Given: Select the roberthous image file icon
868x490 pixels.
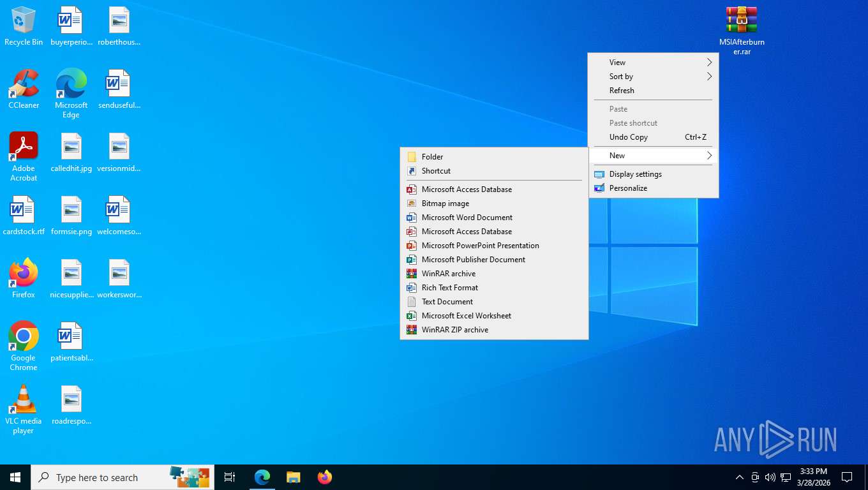Looking at the screenshot, I should (119, 27).
